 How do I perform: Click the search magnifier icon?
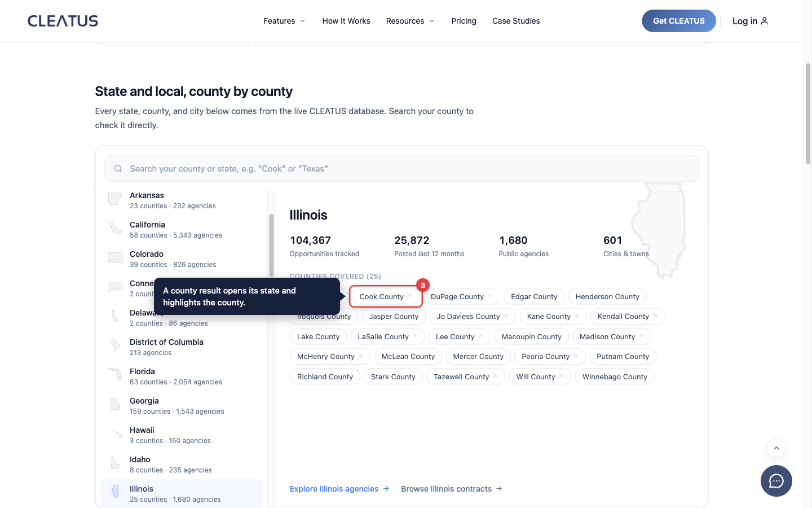(x=118, y=169)
